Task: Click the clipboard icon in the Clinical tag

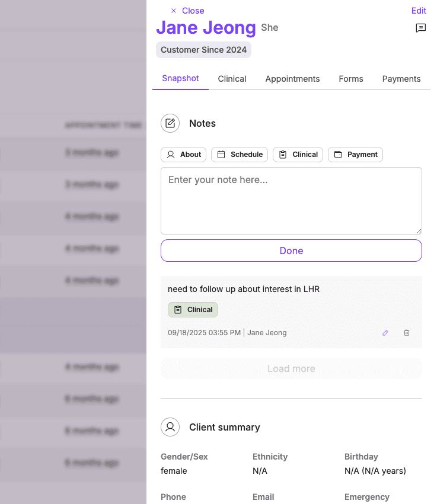Action: pyautogui.click(x=177, y=309)
